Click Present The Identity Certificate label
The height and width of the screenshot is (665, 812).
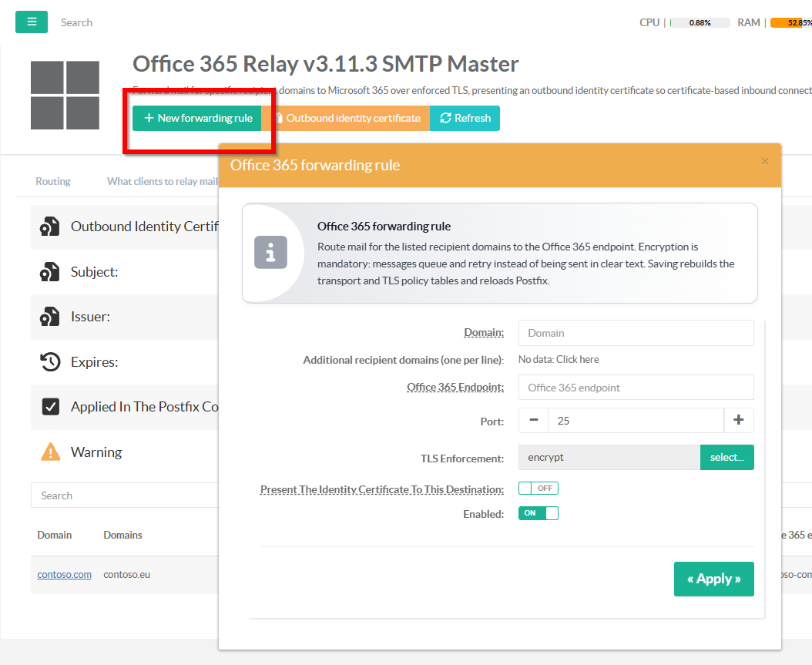pyautogui.click(x=381, y=489)
